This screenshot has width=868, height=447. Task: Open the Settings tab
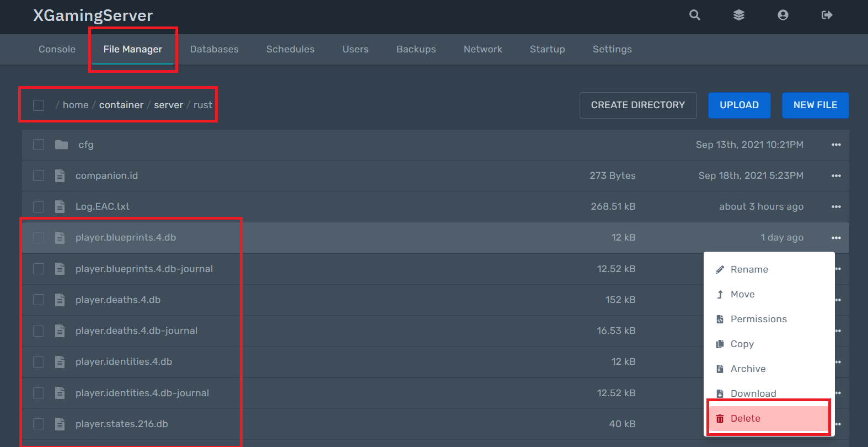click(612, 49)
